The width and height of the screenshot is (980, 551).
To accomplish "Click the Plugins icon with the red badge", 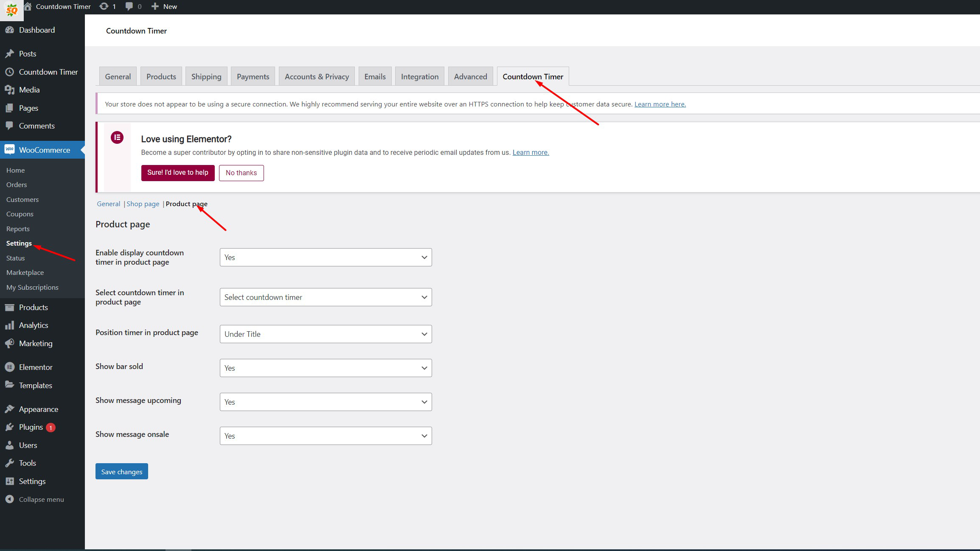I will pyautogui.click(x=9, y=427).
